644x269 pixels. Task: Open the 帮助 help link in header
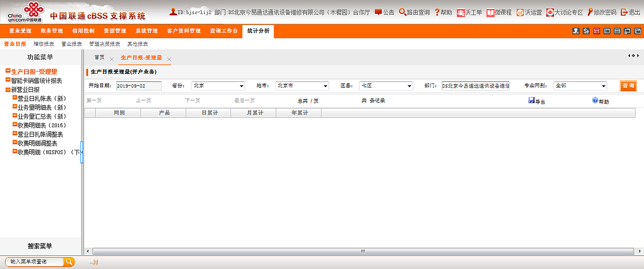pos(443,12)
